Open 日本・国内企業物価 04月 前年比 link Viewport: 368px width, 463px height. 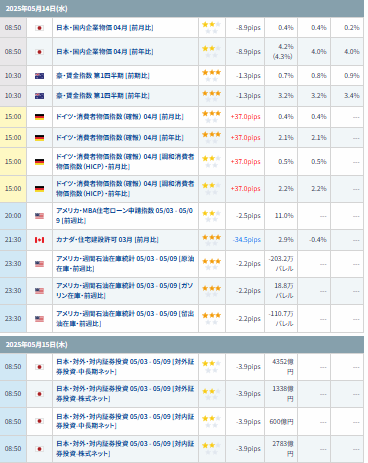105,52
